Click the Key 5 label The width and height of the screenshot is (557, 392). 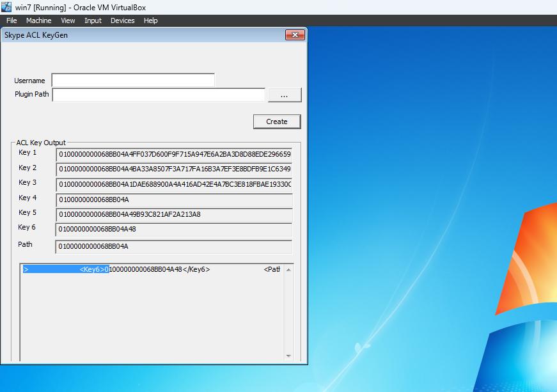point(27,212)
